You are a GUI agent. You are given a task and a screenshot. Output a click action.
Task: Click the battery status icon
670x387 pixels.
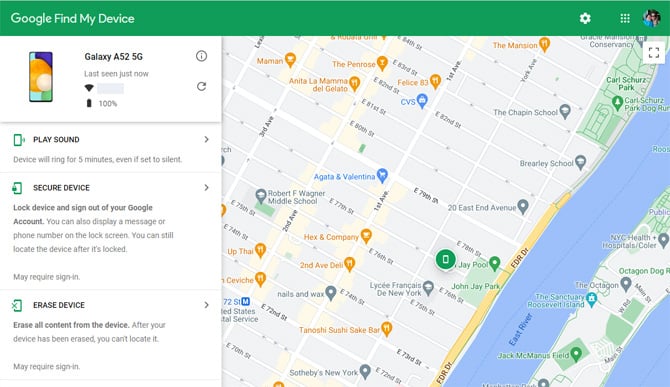pyautogui.click(x=89, y=103)
